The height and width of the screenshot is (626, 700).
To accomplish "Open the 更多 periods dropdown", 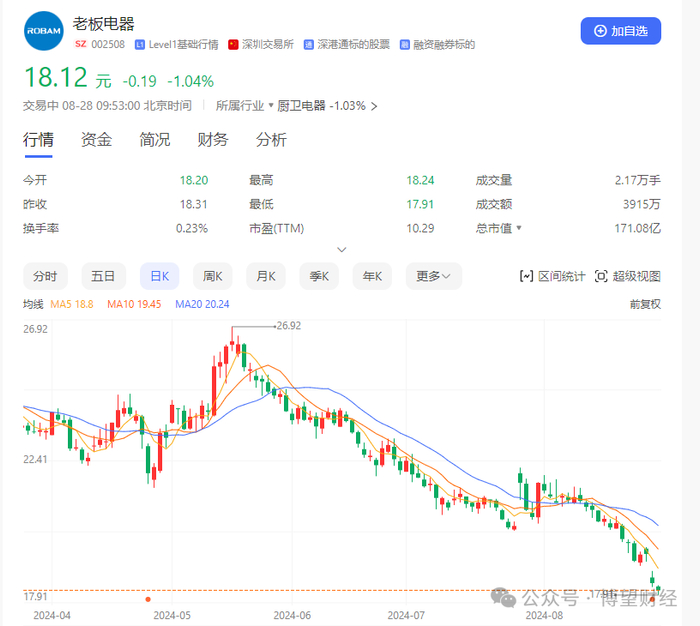I will [433, 276].
